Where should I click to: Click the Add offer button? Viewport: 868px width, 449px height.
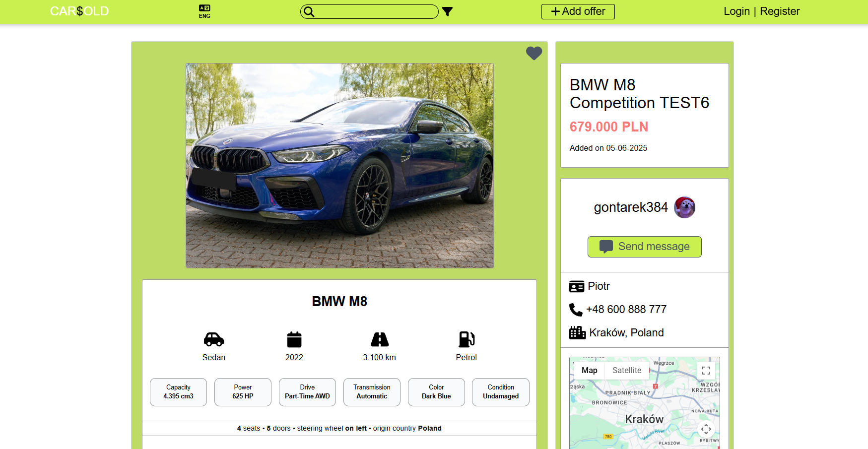coord(578,11)
